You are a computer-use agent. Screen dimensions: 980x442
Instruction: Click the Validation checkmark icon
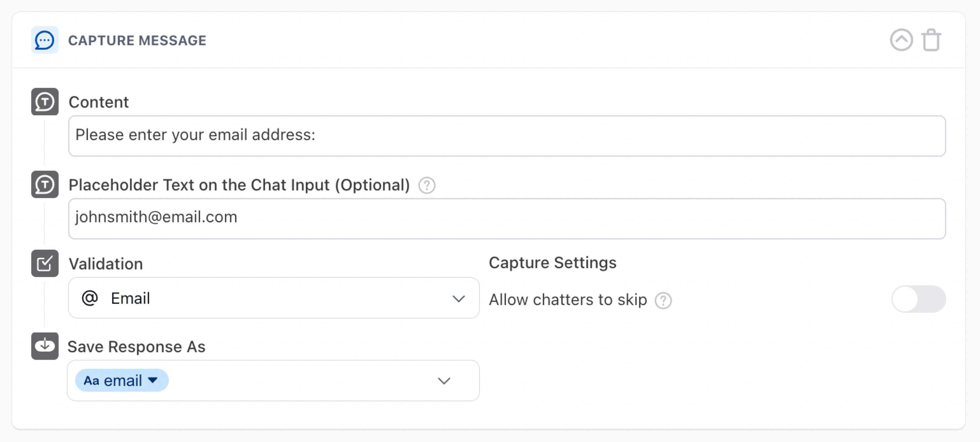[x=45, y=263]
